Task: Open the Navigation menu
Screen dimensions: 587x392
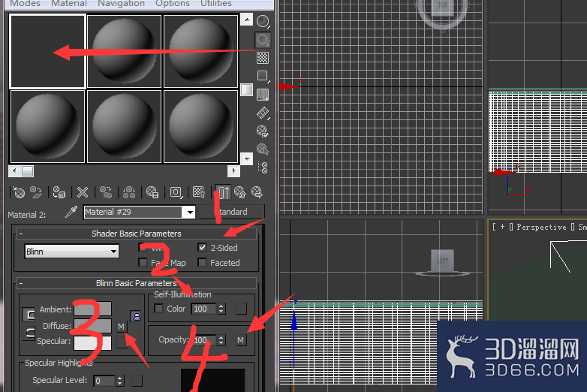Action: click(122, 4)
